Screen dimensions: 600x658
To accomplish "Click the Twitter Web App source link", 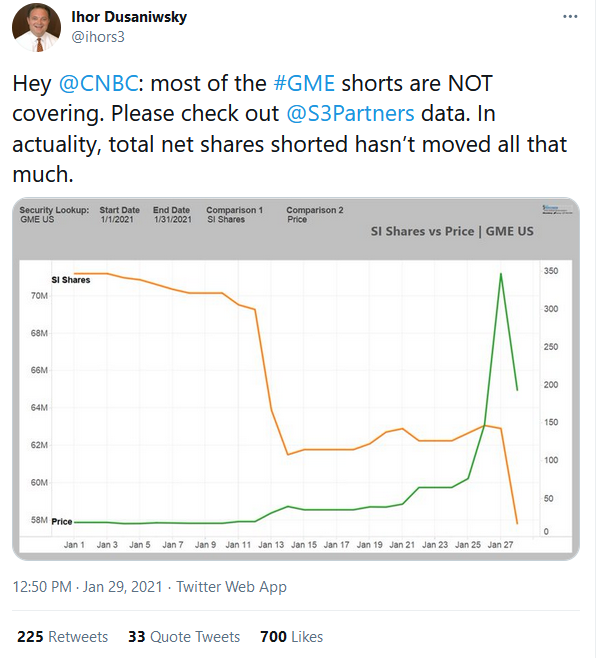I will [231, 587].
